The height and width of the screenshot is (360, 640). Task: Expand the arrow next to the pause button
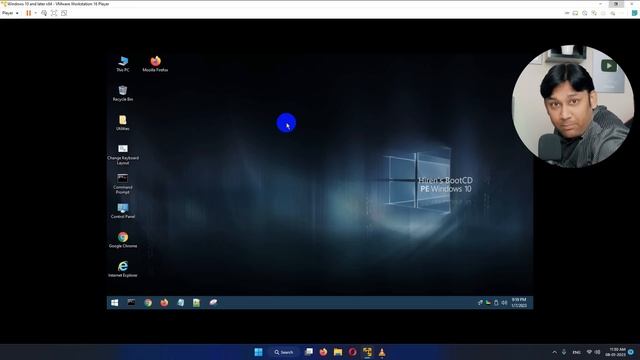(x=36, y=13)
